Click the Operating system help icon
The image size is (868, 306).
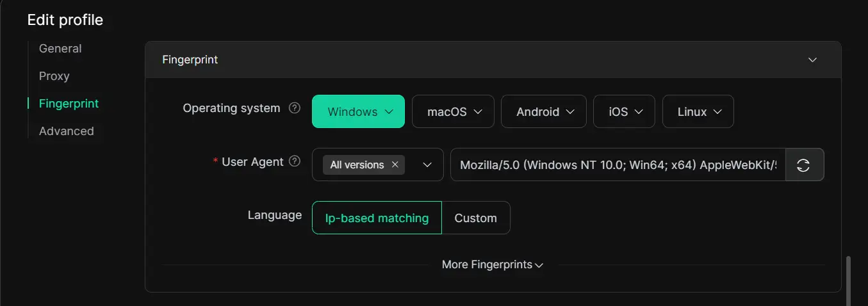pyautogui.click(x=295, y=108)
